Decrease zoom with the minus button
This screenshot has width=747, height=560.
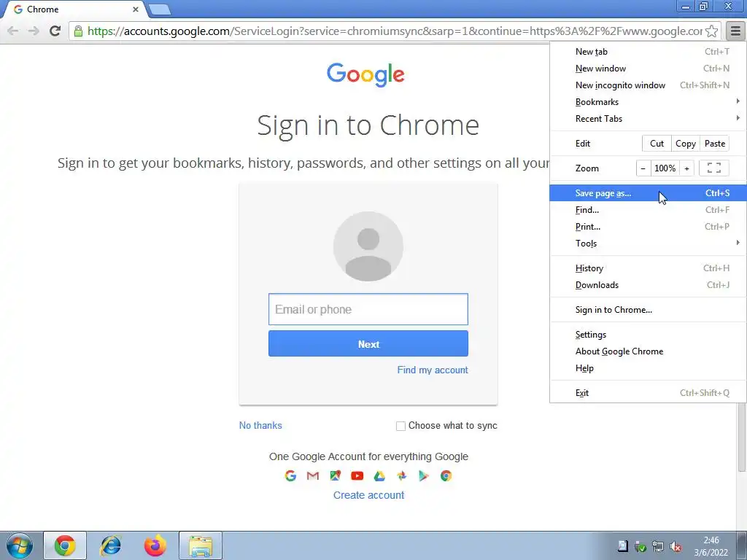click(x=643, y=168)
